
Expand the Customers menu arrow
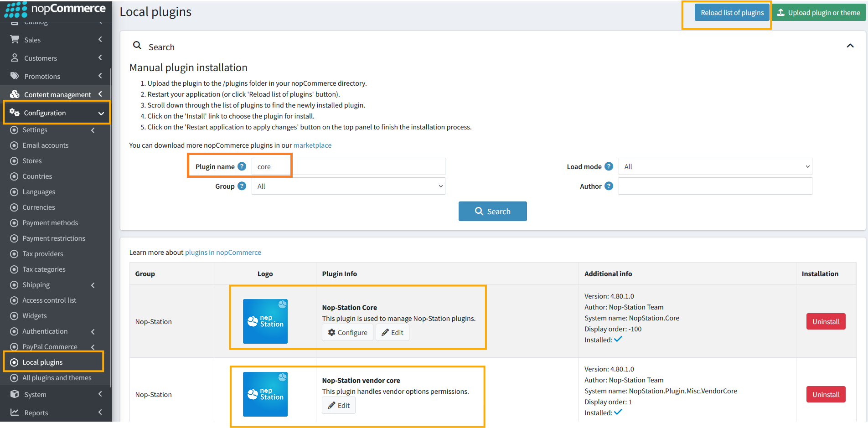pyautogui.click(x=100, y=58)
